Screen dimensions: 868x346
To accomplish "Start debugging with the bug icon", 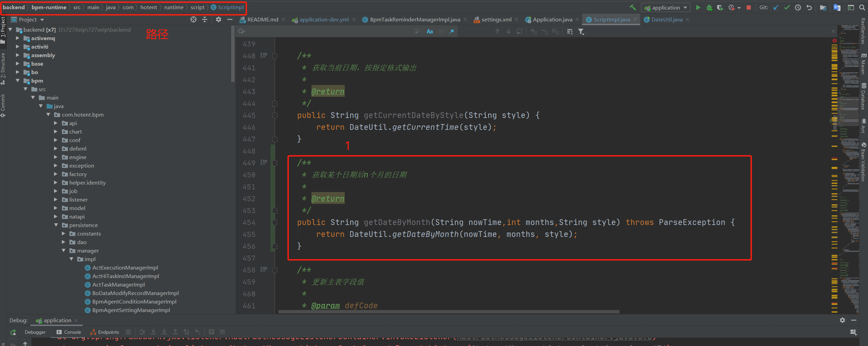I will pyautogui.click(x=709, y=7).
